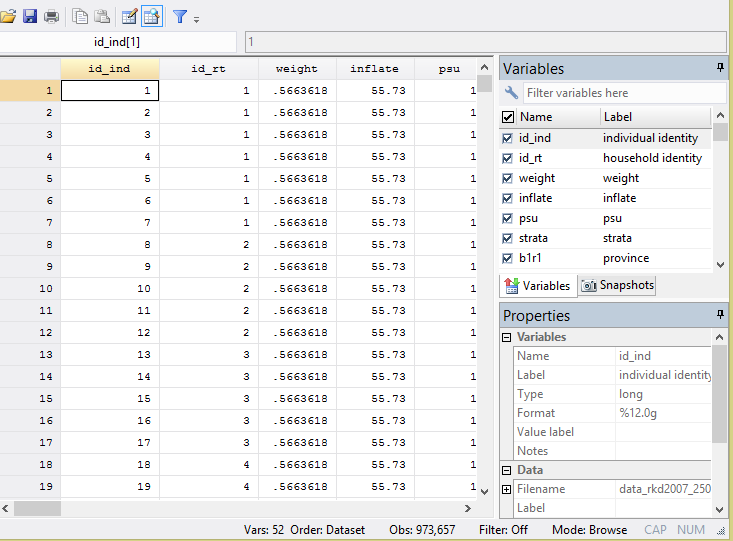
Task: Click the Print icon in toolbar
Action: coord(51,16)
